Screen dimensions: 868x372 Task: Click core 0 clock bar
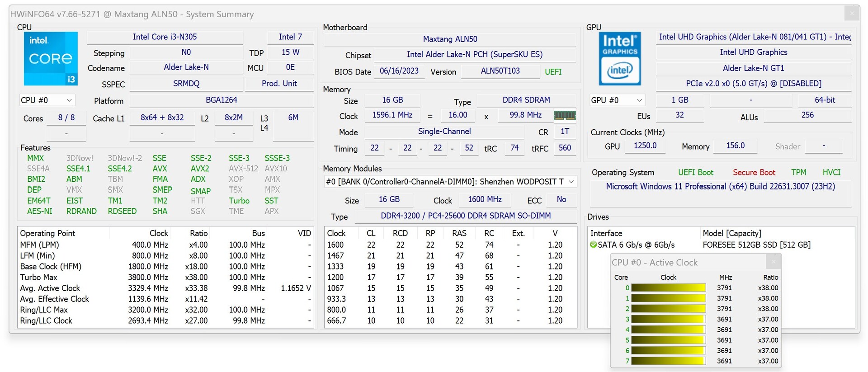(x=668, y=288)
